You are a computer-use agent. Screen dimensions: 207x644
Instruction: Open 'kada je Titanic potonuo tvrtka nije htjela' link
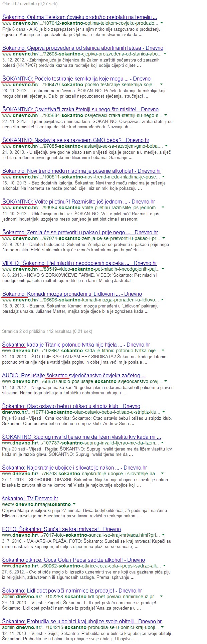point(76,345)
